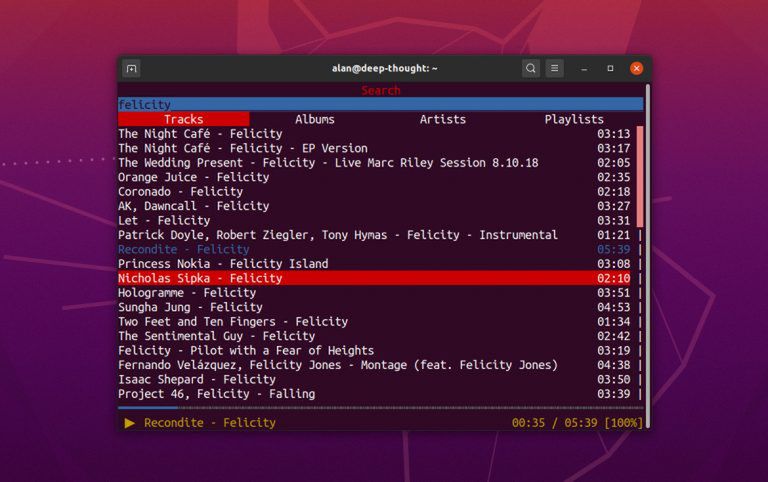Image resolution: width=768 pixels, height=482 pixels.
Task: Select The Sentimental Guy - Felicity
Action: coord(374,336)
